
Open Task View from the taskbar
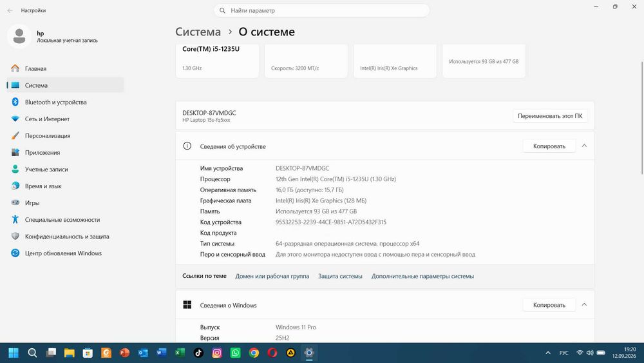(51, 353)
